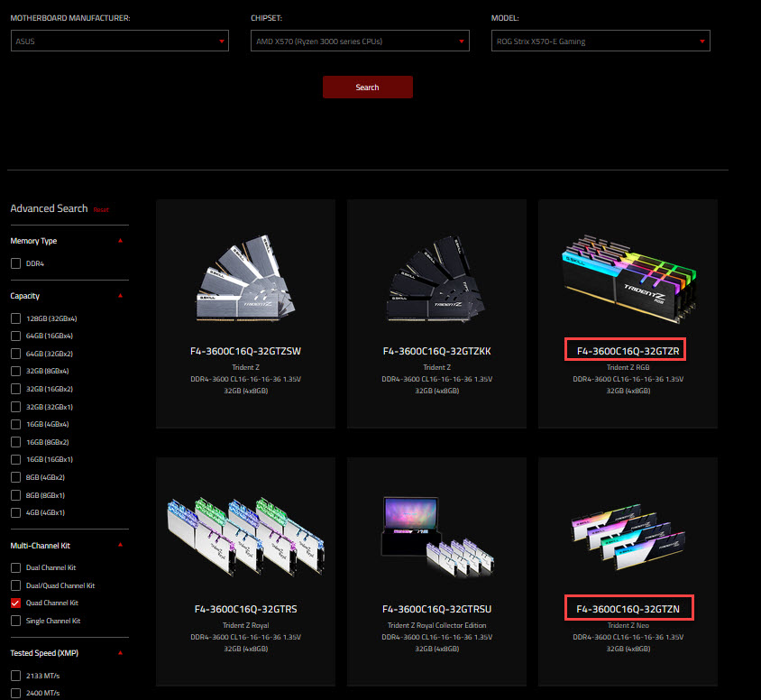The height and width of the screenshot is (700, 761).
Task: Open the F4-3600C16Q-32GTRS product link
Action: (245, 609)
